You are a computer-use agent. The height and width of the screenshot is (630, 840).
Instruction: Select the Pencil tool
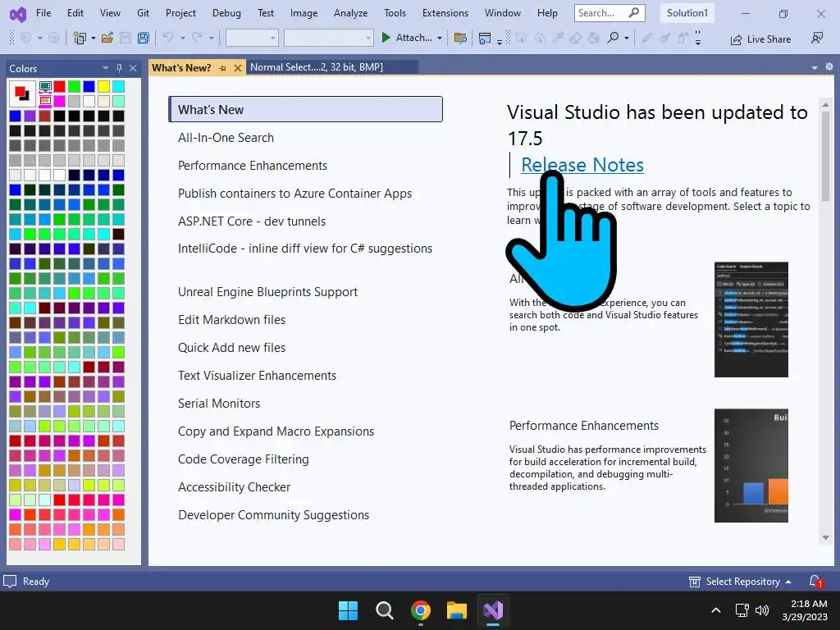[647, 38]
